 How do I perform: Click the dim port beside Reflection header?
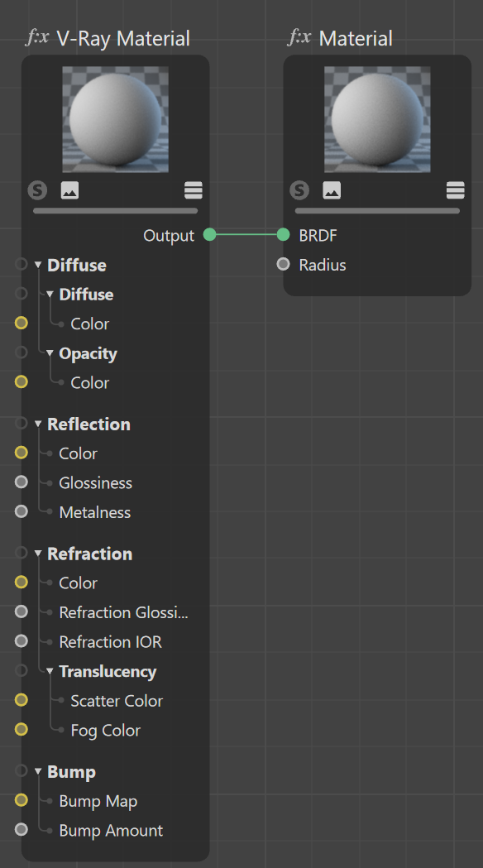tap(21, 423)
